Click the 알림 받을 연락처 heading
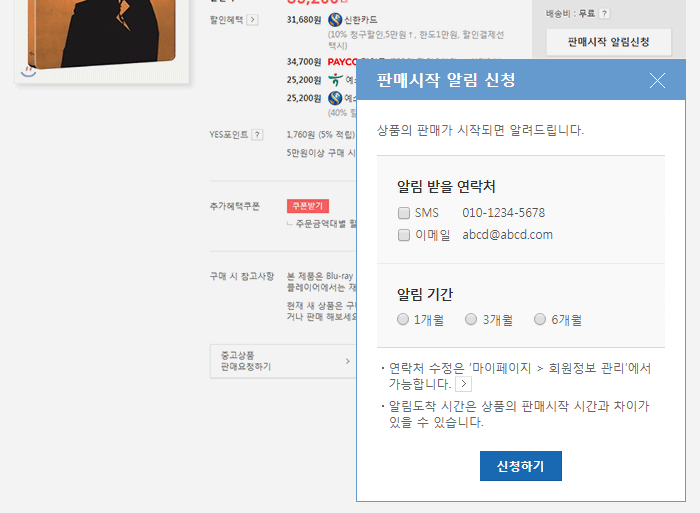The image size is (700, 513). [446, 186]
